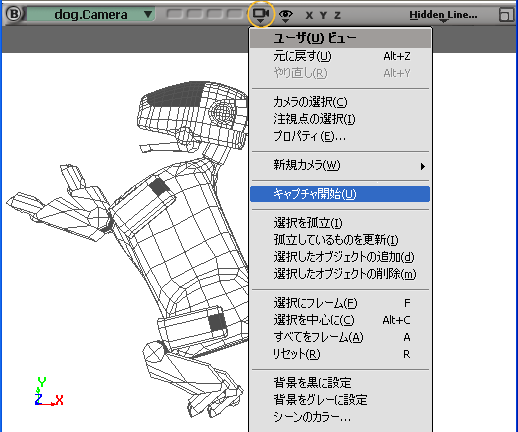Select 元に戻す menu entry
This screenshot has height=432, width=518.
(340, 56)
